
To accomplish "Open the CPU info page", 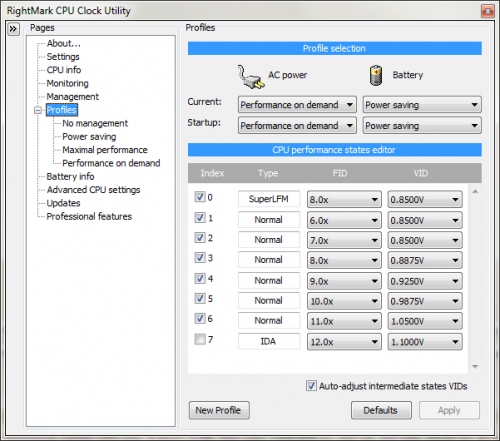I will 64,70.
